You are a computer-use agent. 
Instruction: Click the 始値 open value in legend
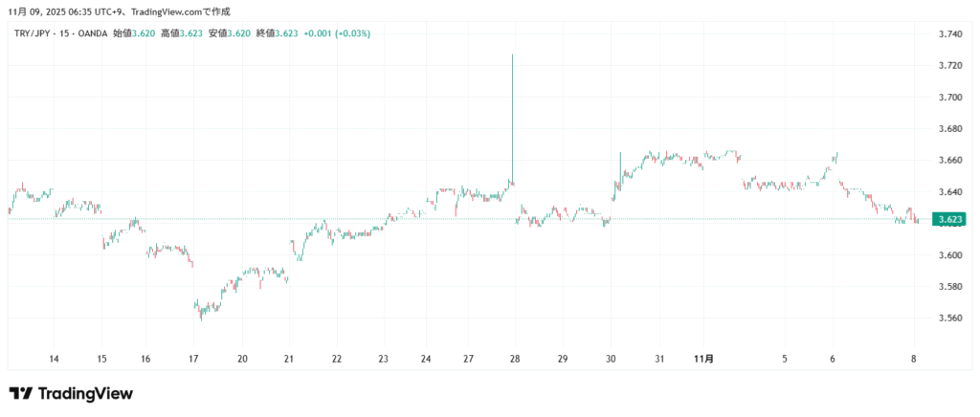(141, 33)
